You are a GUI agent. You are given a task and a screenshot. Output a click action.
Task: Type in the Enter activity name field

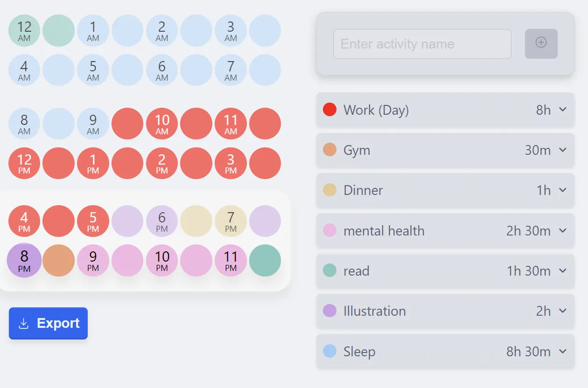[x=422, y=44]
